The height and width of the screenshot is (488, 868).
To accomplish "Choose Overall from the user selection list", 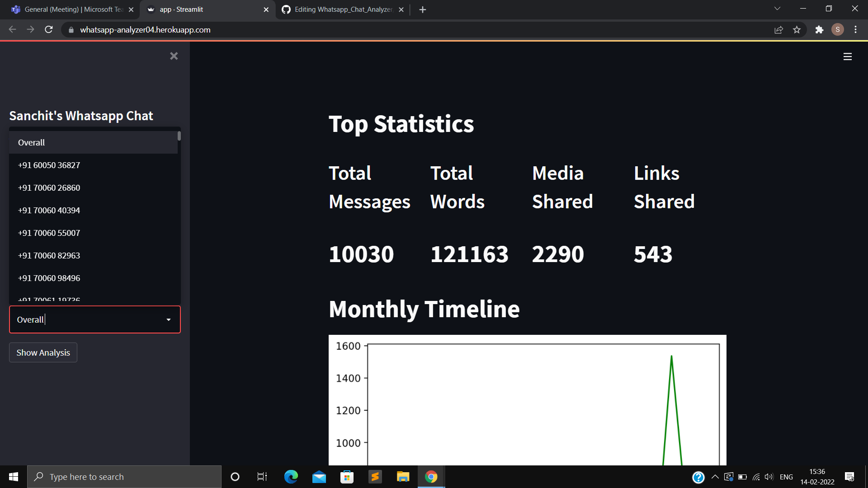I will click(31, 142).
